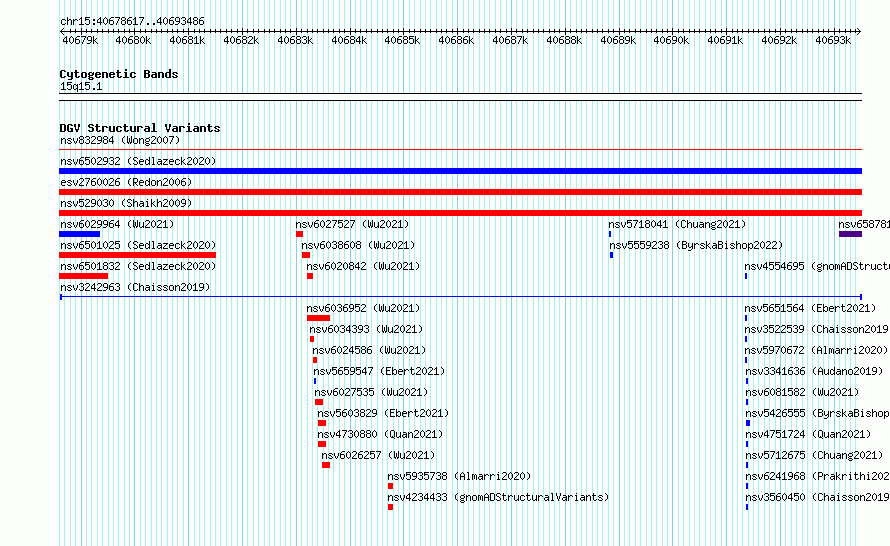Click nsv6027535 (Wu2021) label

[371, 392]
